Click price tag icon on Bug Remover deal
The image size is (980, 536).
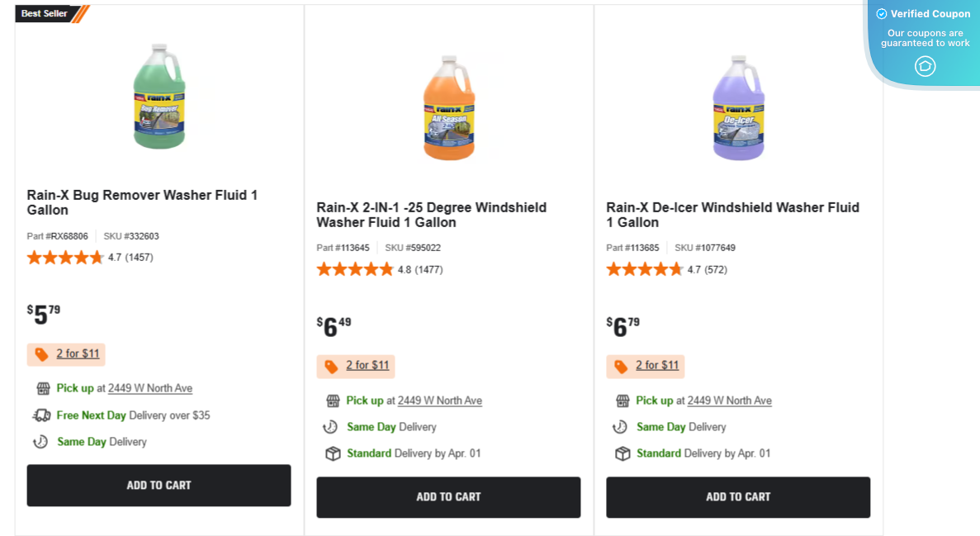pos(41,354)
